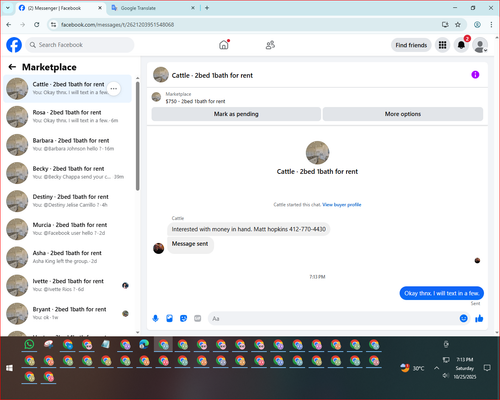Open the Windows notification center icon
500x400 pixels.
click(x=487, y=368)
